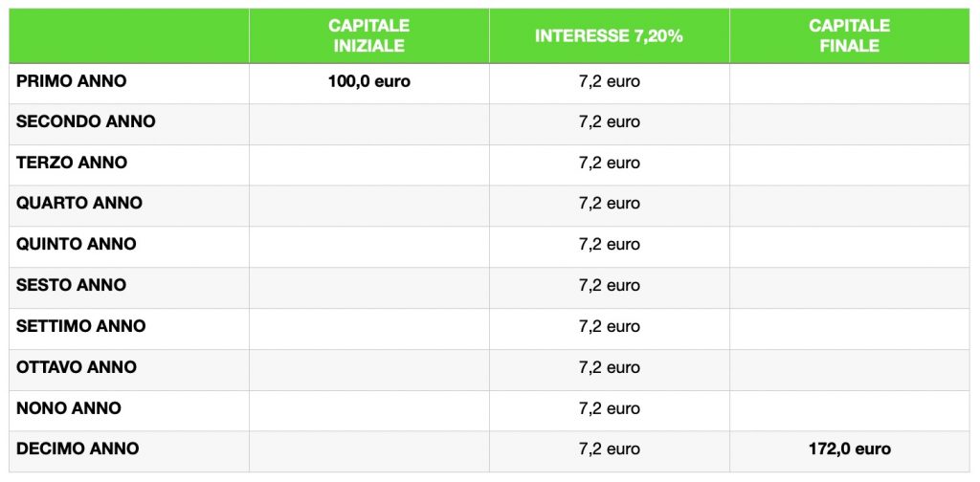The height and width of the screenshot is (482, 980).
Task: Click the OTTAVO ANNO row label
Action: point(77,367)
